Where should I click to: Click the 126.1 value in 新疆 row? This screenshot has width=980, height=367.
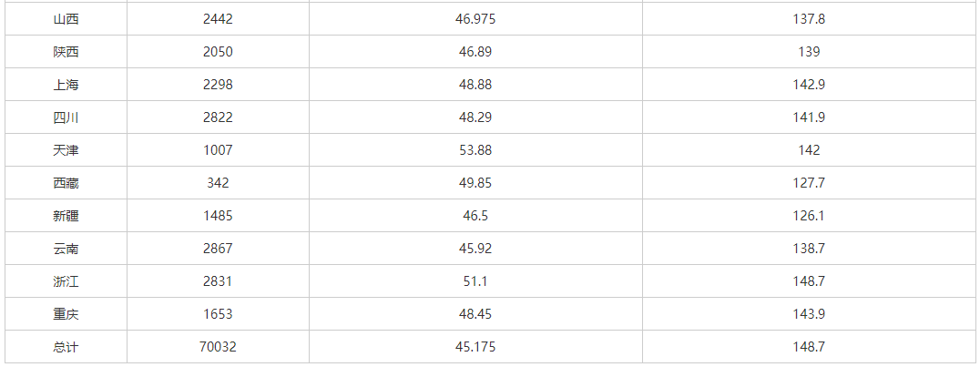pos(809,216)
